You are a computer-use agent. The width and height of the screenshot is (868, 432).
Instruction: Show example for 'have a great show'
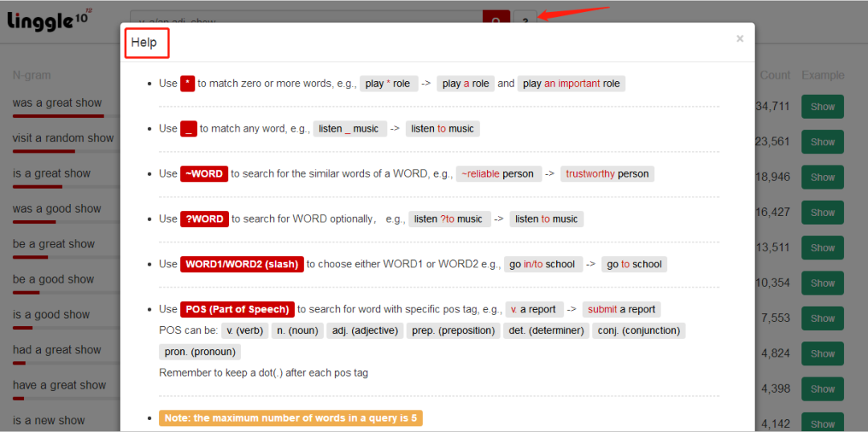pos(823,389)
